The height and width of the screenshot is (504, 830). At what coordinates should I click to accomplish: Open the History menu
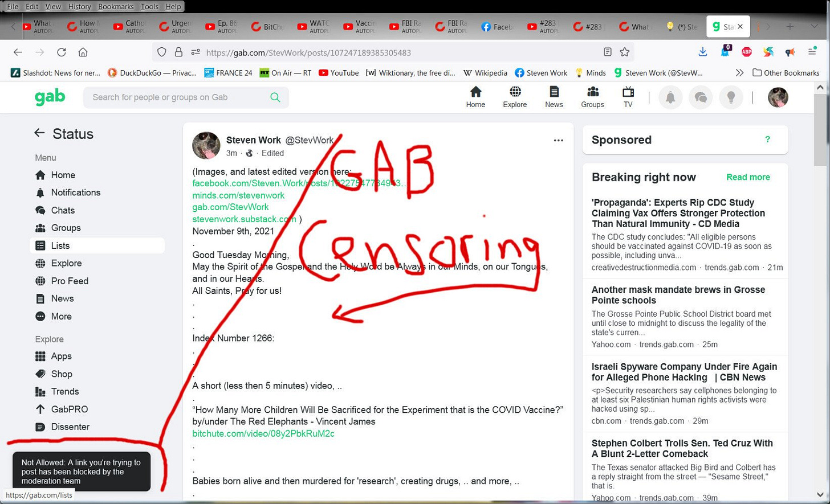[x=79, y=7]
